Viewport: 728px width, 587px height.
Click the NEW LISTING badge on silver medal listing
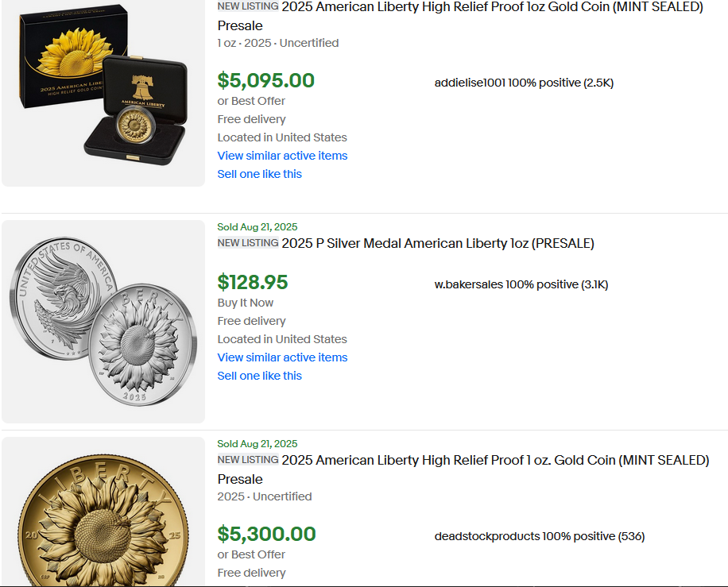[x=248, y=243]
